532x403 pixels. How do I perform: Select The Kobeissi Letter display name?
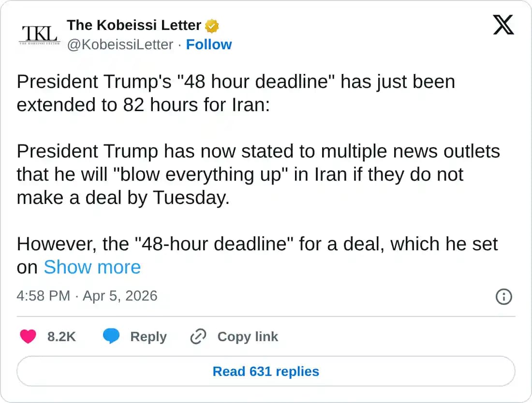coord(134,25)
